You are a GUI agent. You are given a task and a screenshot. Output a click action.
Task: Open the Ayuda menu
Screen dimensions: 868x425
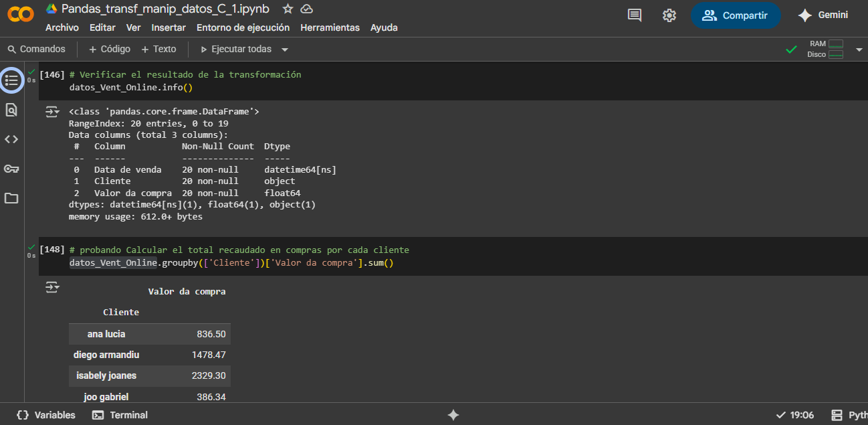coord(384,27)
